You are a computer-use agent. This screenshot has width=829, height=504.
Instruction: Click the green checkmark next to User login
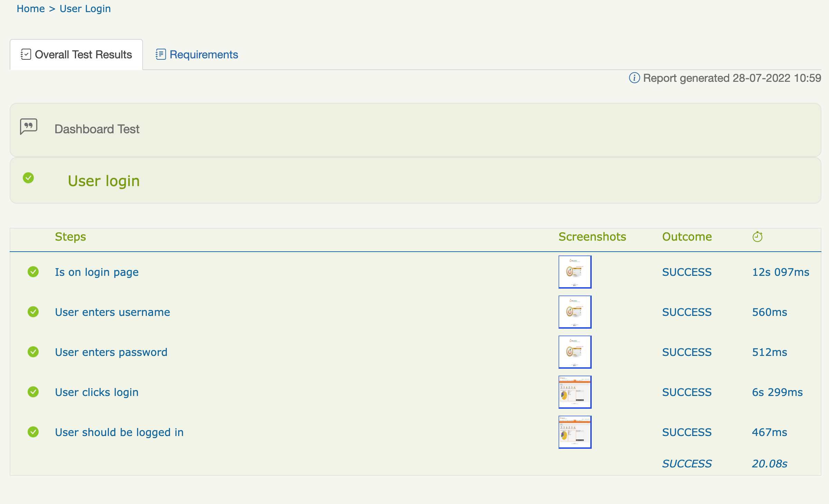click(28, 178)
